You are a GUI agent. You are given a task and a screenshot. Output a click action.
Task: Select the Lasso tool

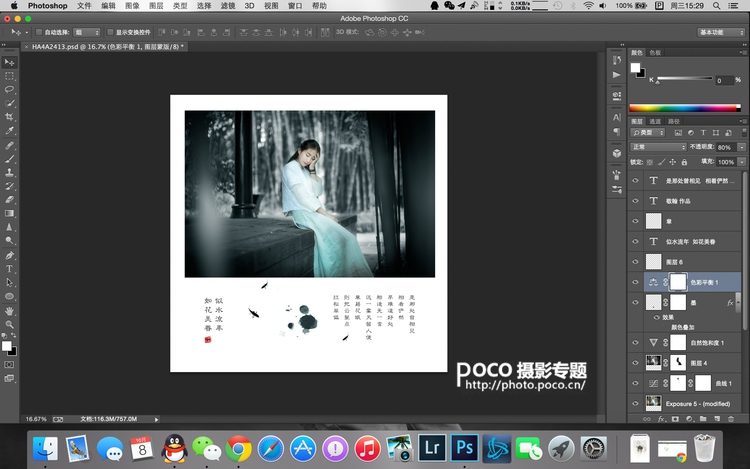(x=9, y=89)
